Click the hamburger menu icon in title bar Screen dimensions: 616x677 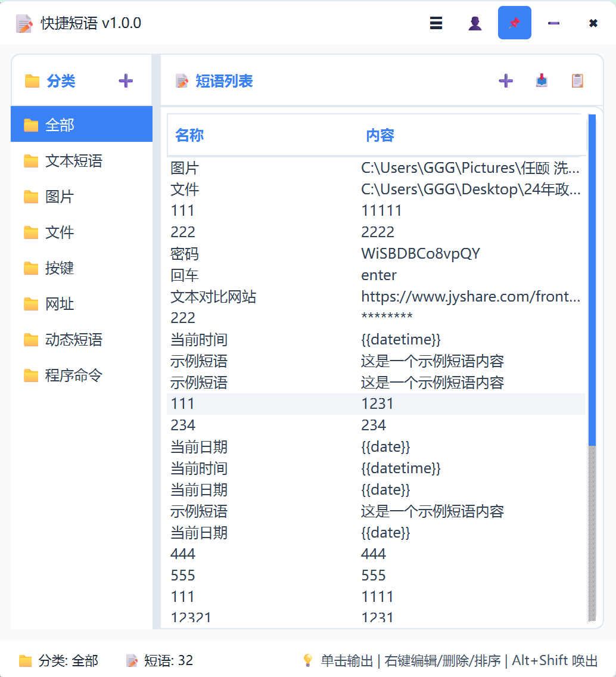[436, 23]
